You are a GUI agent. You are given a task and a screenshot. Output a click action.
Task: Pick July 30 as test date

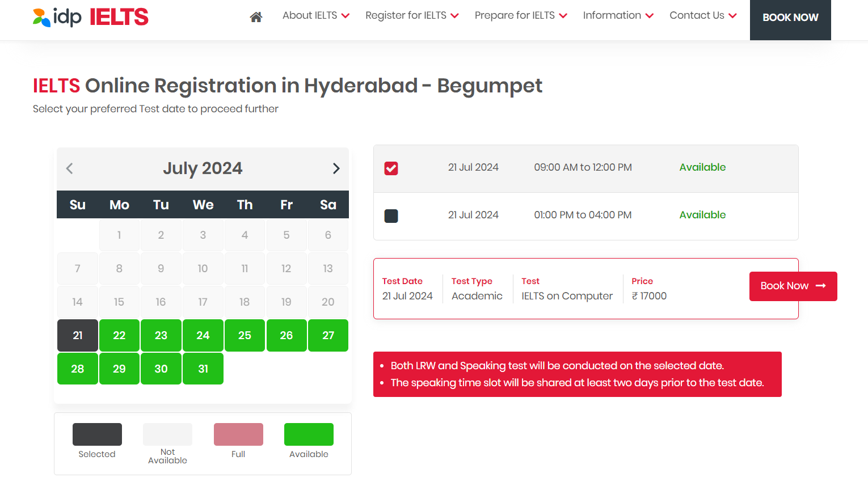(x=161, y=369)
